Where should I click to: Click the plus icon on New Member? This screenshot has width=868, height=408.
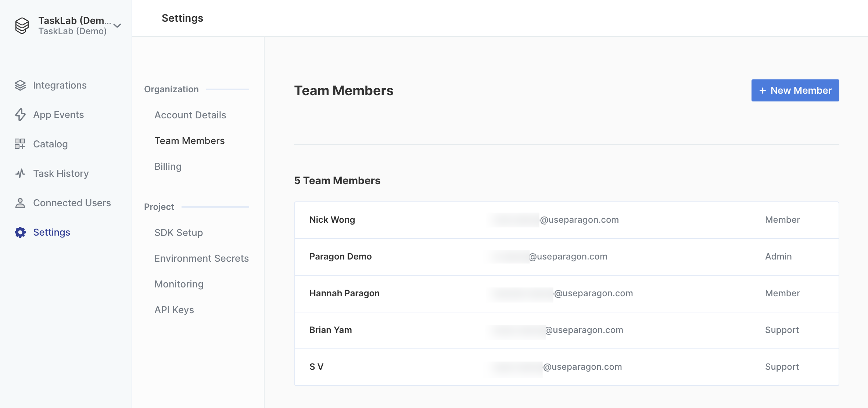tap(763, 90)
